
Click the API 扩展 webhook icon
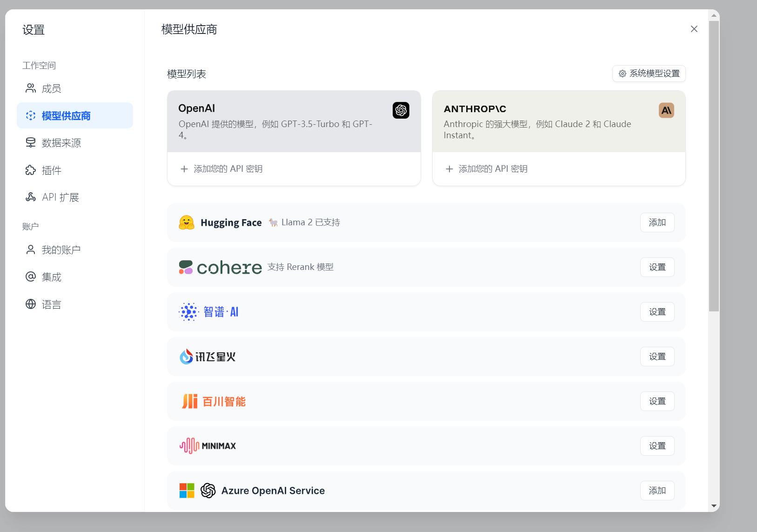click(x=31, y=197)
